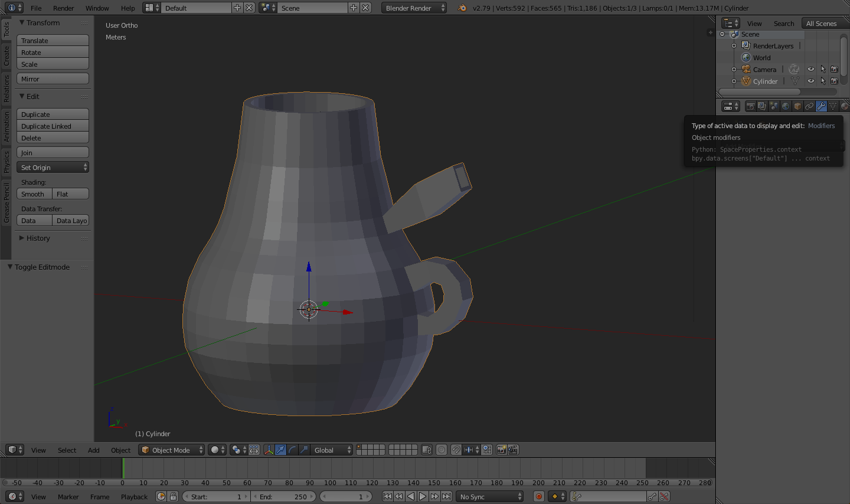This screenshot has height=504, width=850.
Task: Select the translate manipulator arrow icon
Action: [x=281, y=450]
